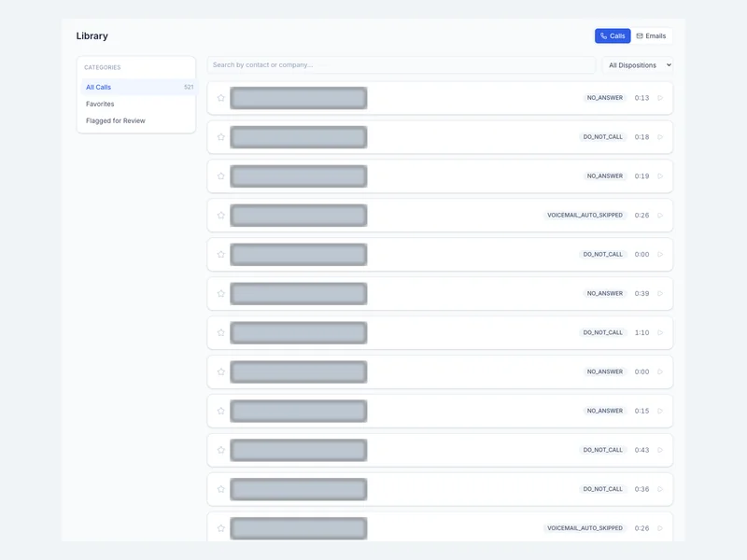Click the NO_ANSWER badge on the 0:13 row
Viewport: 747px width, 560px height.
pyautogui.click(x=604, y=98)
